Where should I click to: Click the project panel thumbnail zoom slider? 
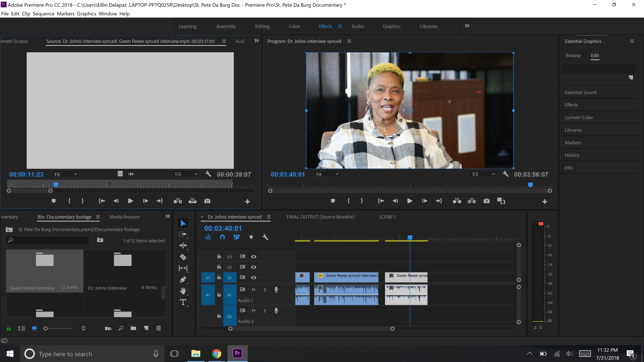(46, 328)
